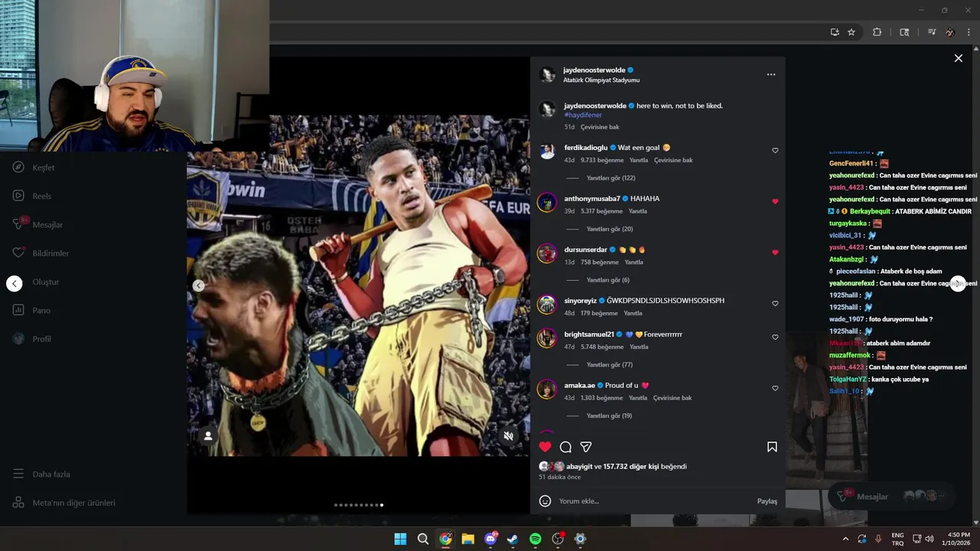The height and width of the screenshot is (551, 980).
Task: Open the tab search side panel icon
Action: coord(904,32)
